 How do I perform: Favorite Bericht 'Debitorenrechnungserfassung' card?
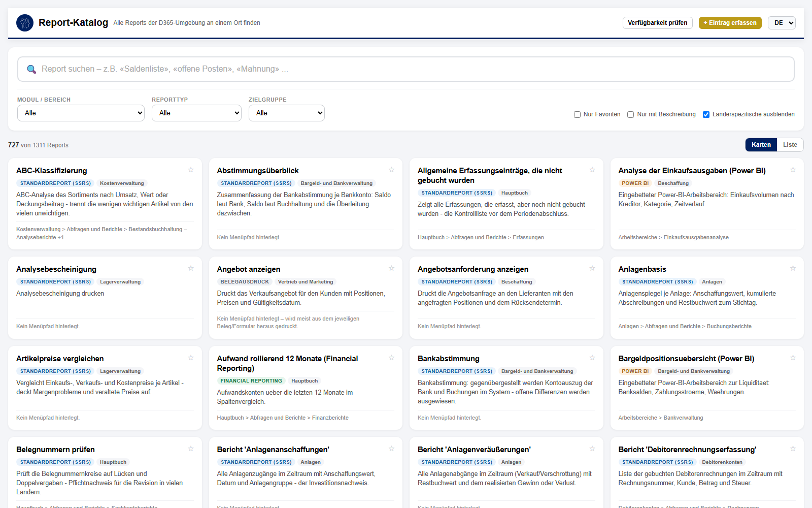[x=793, y=449]
